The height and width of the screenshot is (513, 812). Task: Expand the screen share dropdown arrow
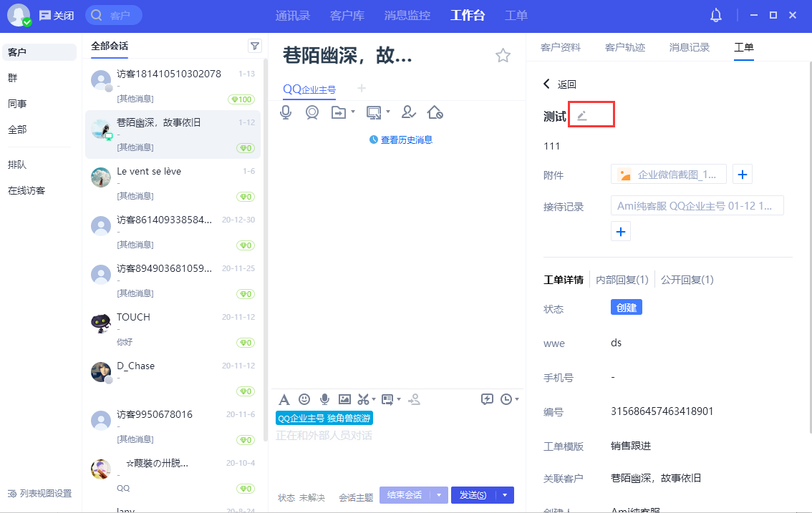pyautogui.click(x=388, y=112)
